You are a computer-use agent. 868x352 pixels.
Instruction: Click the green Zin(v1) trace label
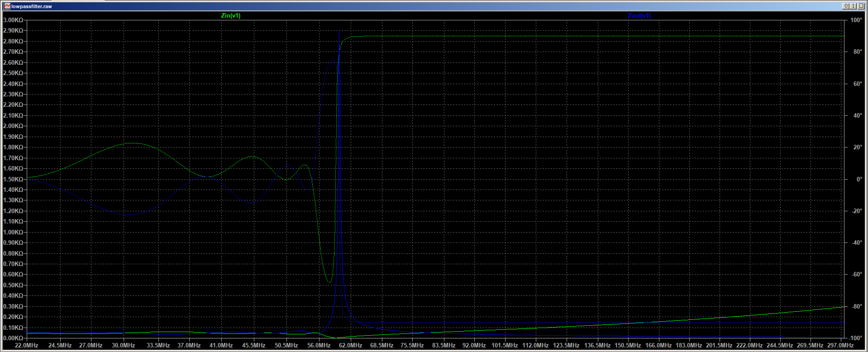[231, 15]
